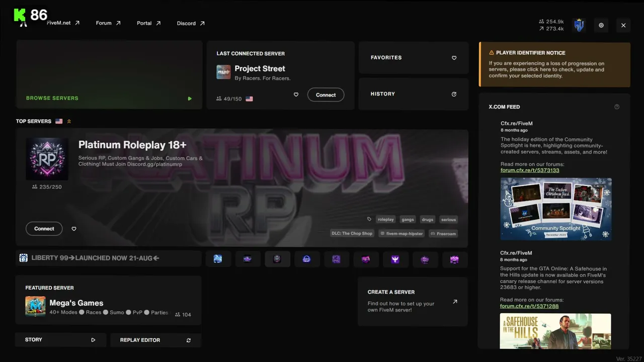The image size is (644, 362).
Task: Open the Portal link in top navigation
Action: point(148,23)
